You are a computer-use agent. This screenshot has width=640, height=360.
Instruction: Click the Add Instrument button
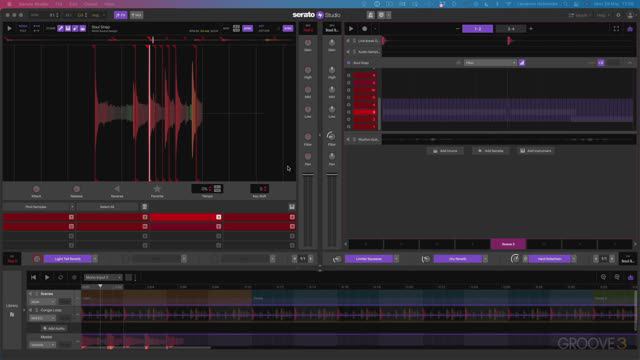[x=536, y=151]
